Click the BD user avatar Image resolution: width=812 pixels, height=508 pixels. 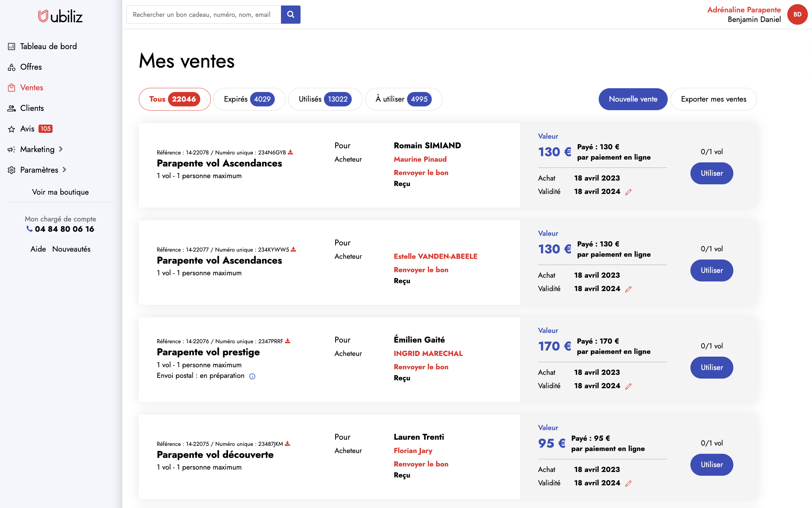797,14
